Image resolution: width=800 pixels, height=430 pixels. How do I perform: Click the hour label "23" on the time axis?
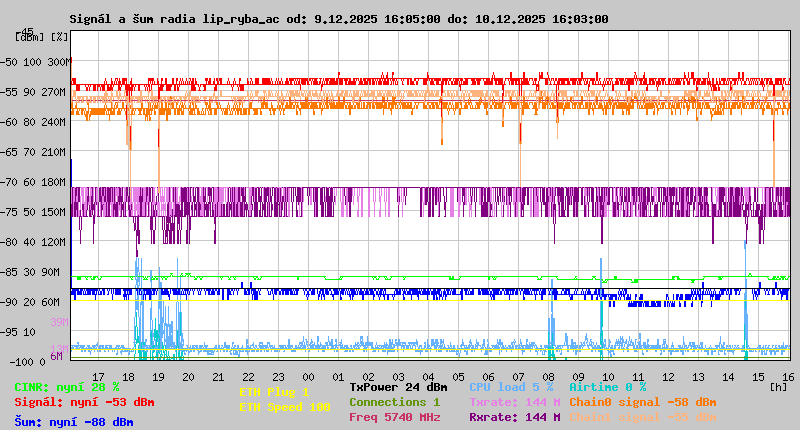(279, 377)
